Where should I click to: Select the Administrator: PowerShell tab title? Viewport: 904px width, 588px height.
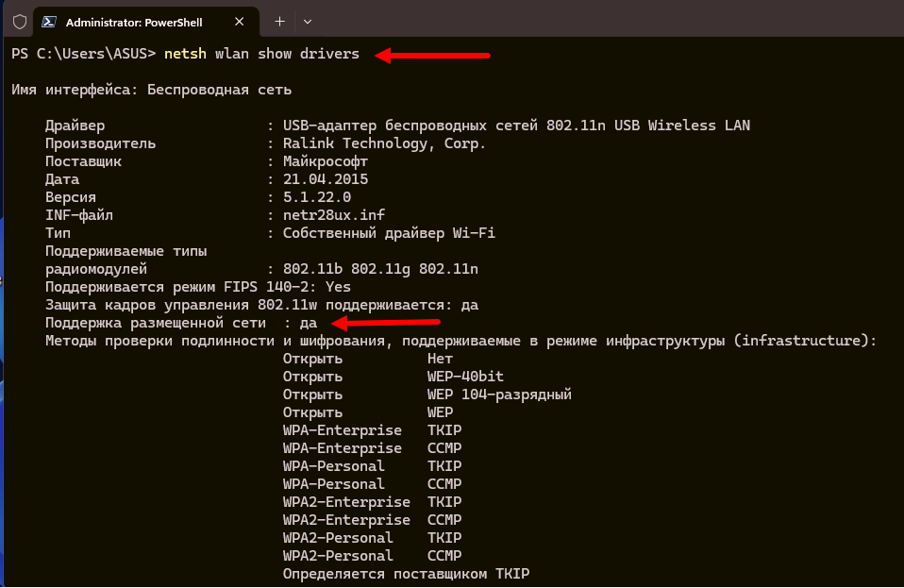(x=134, y=21)
